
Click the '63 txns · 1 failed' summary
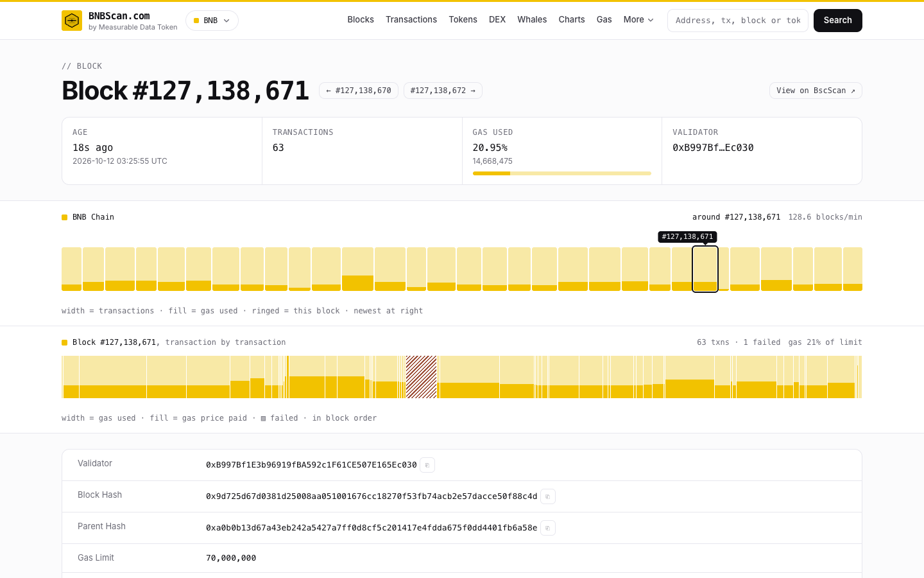(739, 342)
